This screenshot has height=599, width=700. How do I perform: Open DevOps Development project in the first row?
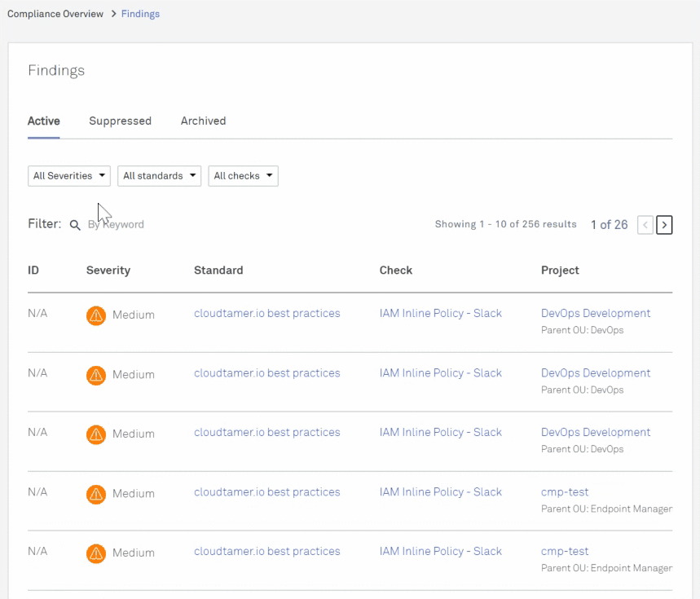(x=596, y=313)
